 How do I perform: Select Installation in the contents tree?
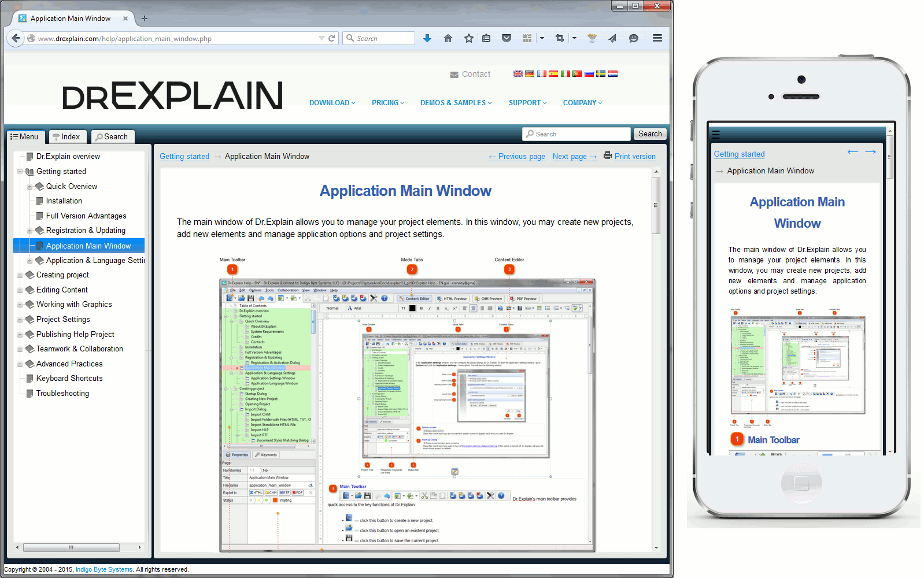pos(64,201)
